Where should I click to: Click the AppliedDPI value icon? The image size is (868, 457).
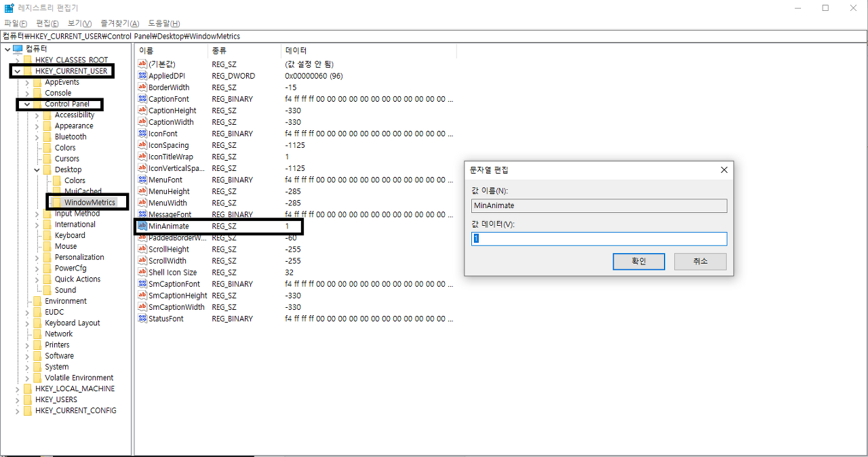click(142, 76)
